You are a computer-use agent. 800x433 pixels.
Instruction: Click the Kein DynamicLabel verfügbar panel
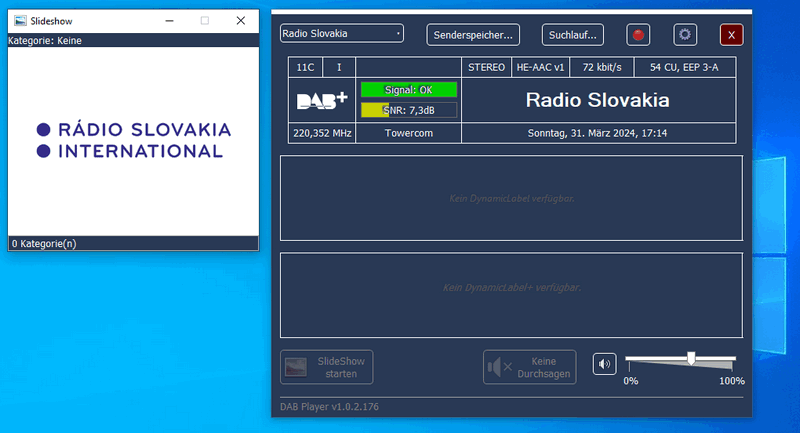coord(511,198)
